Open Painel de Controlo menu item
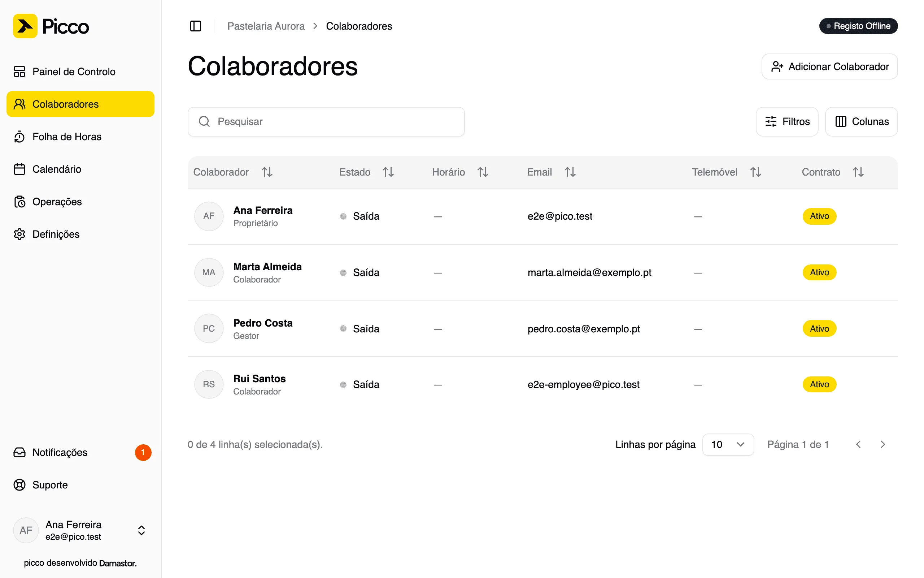This screenshot has height=578, width=924. pyautogui.click(x=80, y=72)
